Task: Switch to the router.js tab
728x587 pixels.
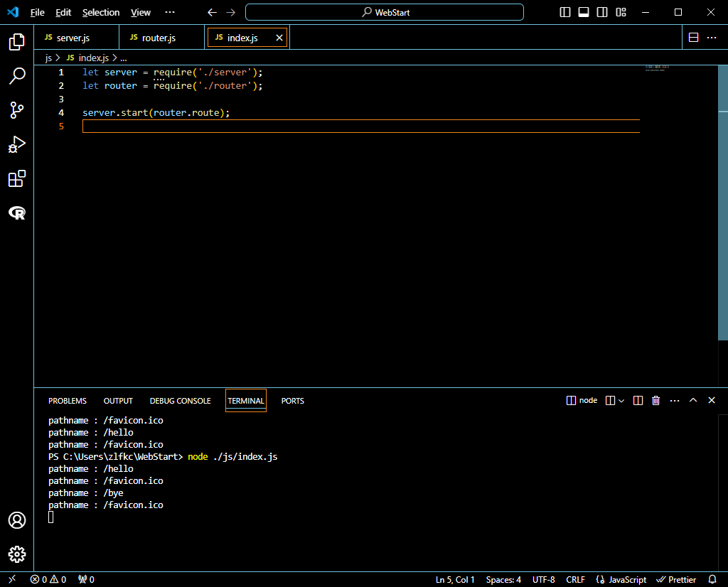Action: click(x=161, y=38)
